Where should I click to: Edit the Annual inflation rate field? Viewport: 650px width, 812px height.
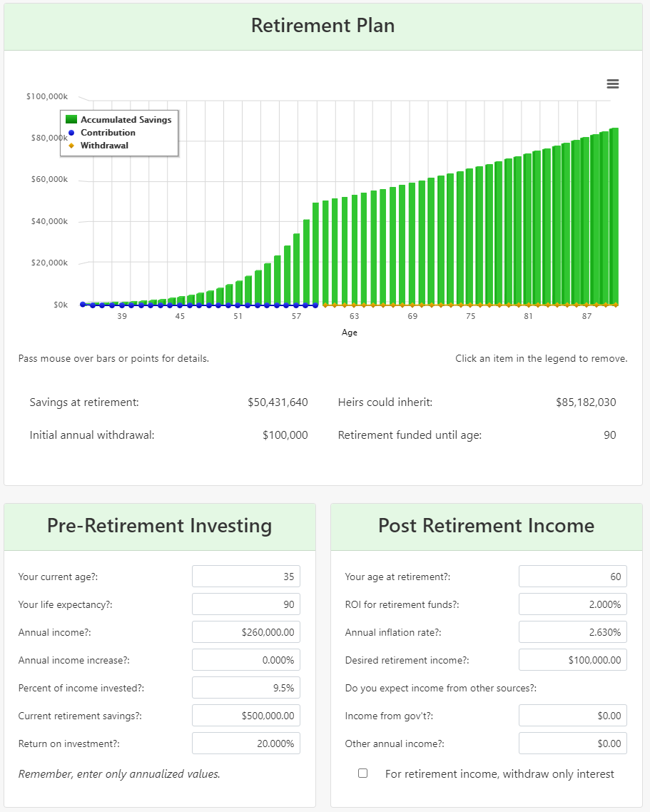coord(573,632)
